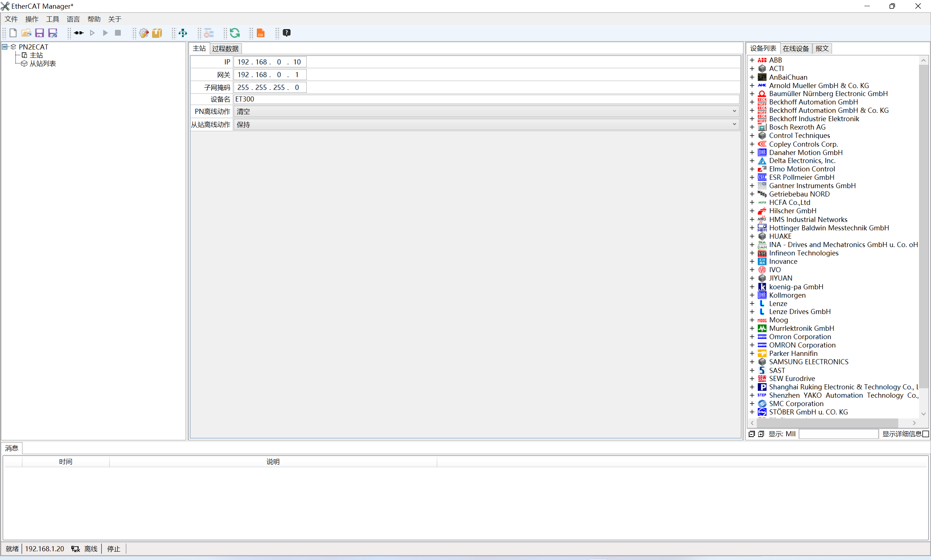Open an existing project with folder icon
The width and height of the screenshot is (931, 560).
[26, 33]
